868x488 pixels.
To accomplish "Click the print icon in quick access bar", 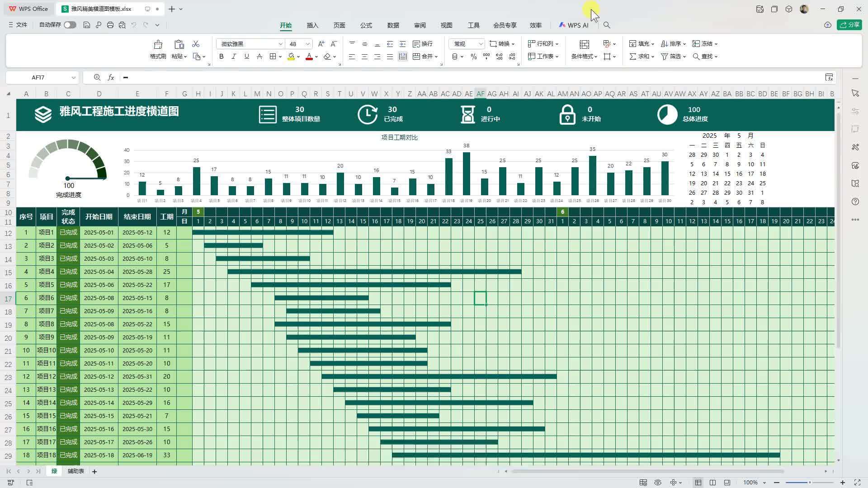I will click(110, 25).
